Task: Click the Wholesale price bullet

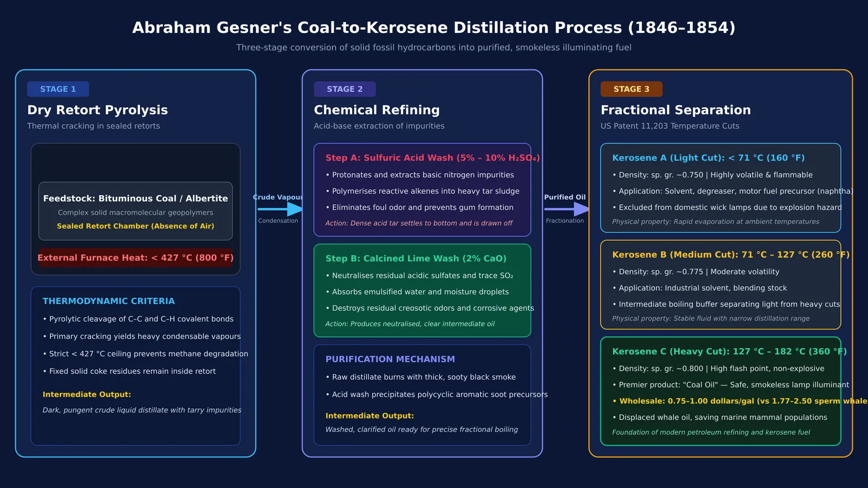Action: (x=739, y=401)
